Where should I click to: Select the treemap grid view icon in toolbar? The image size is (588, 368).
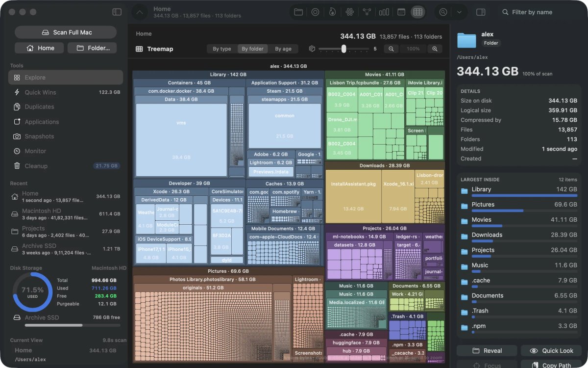pos(417,12)
